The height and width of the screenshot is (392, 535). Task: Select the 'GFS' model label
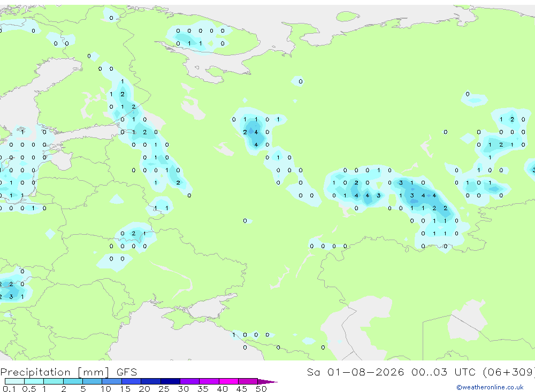pyautogui.click(x=127, y=372)
